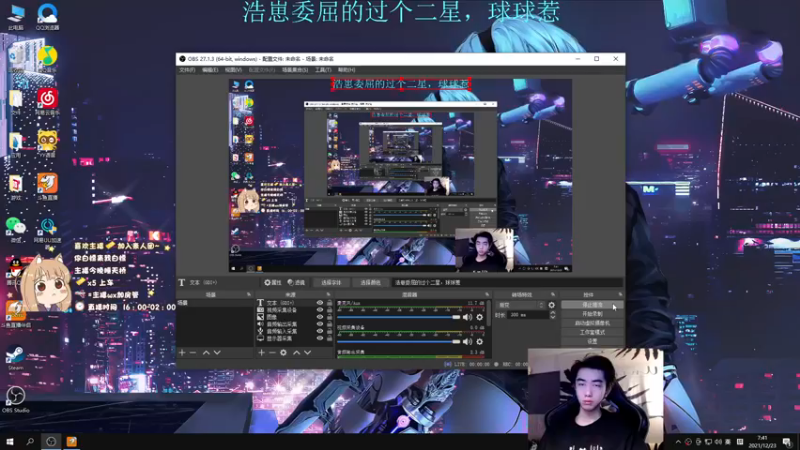Toggle visibility eye of 文本 (GDI+) source
This screenshot has height=450, width=800.
320,303
